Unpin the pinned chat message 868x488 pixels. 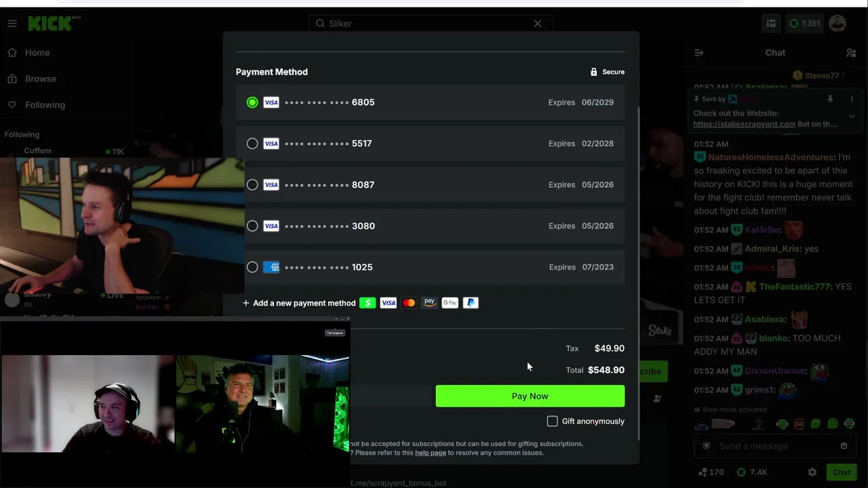tap(830, 99)
